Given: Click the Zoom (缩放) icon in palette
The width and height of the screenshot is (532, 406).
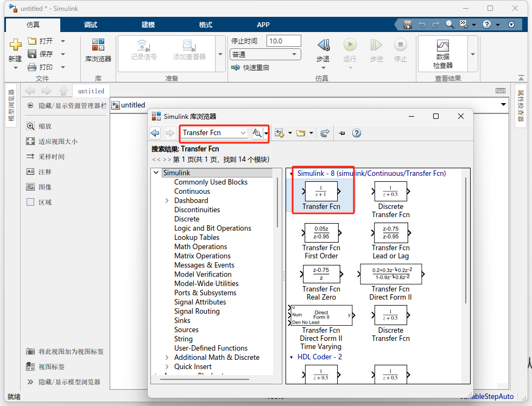Looking at the screenshot, I should click(x=30, y=126).
